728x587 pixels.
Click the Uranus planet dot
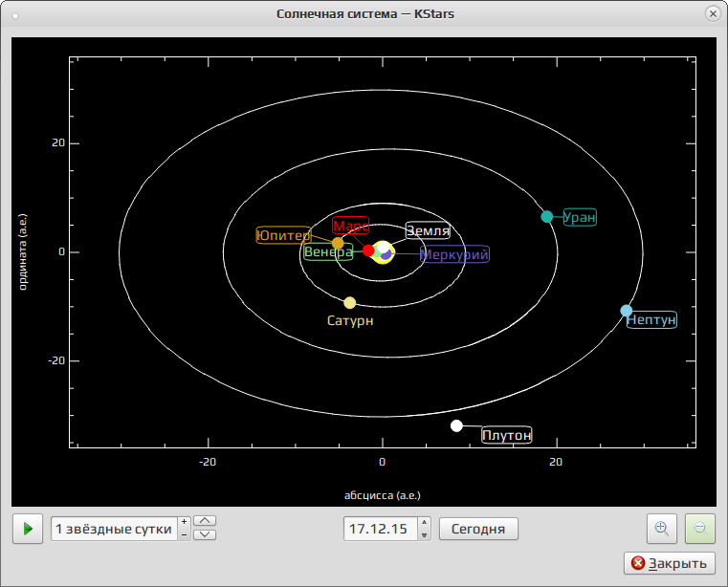547,217
